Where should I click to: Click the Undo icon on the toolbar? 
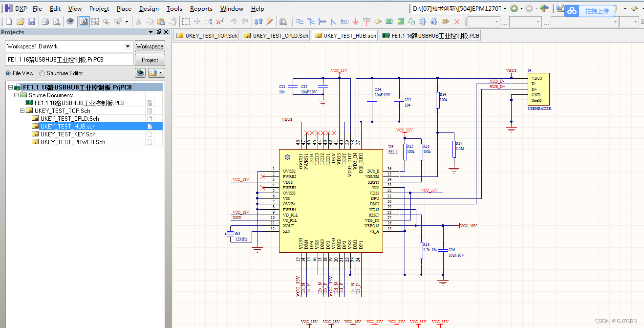[233, 21]
